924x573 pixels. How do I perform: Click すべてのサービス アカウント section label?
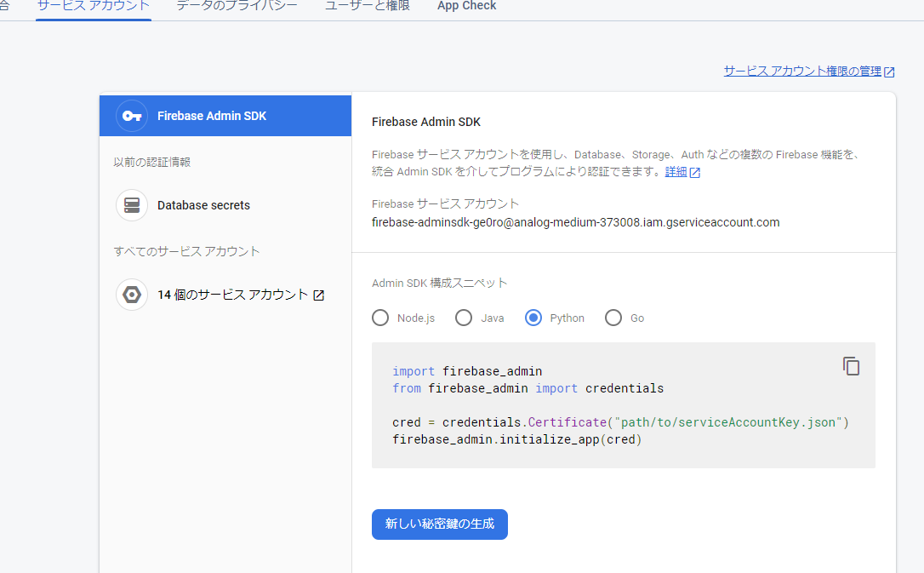click(187, 251)
